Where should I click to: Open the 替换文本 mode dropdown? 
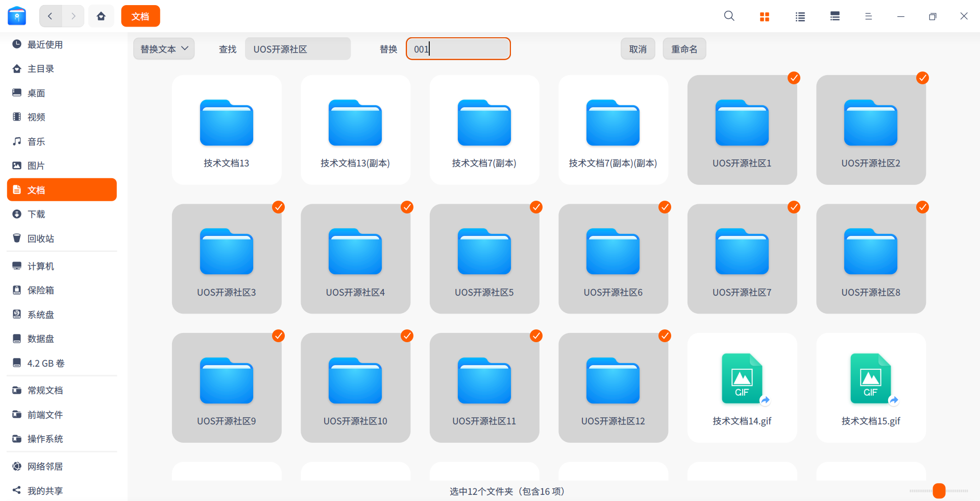164,49
